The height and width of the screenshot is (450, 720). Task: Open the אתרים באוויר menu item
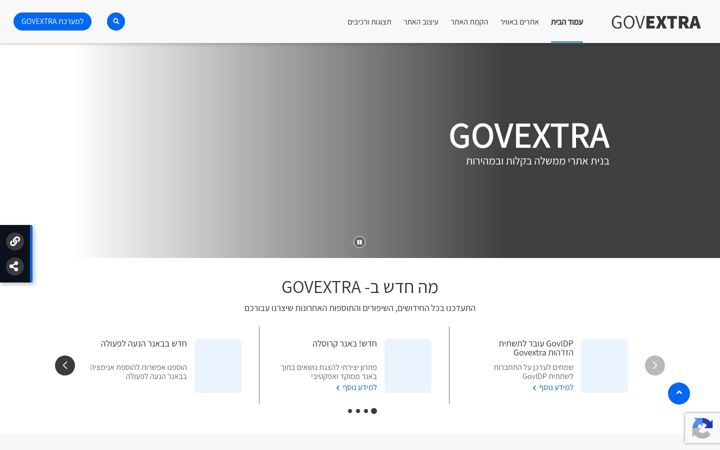click(x=519, y=22)
